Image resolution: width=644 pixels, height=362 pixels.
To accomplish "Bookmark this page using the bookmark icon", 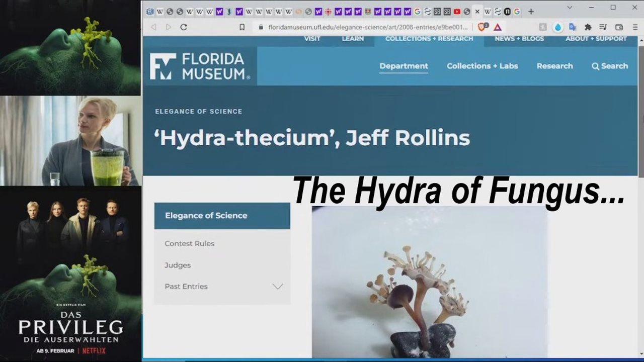I will pos(242,27).
